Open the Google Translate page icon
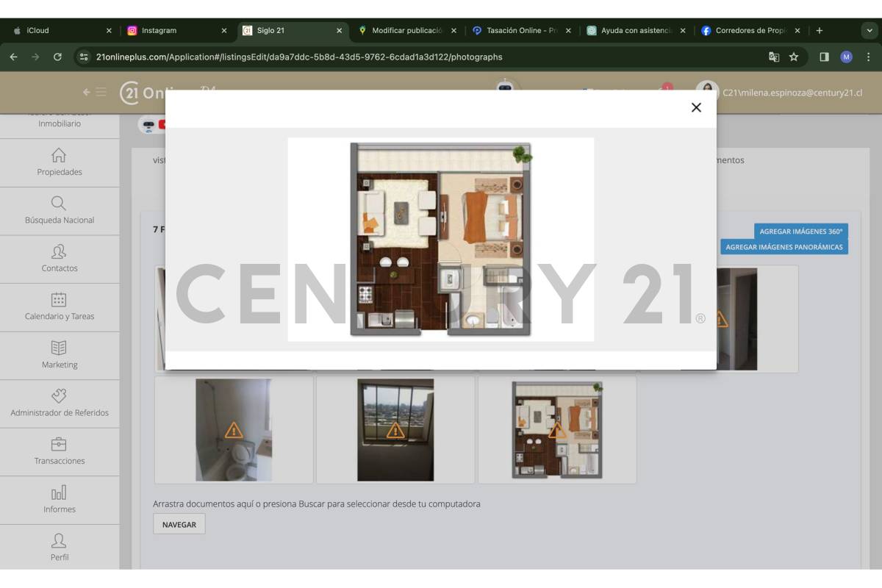The image size is (882, 588). pyautogui.click(x=774, y=57)
